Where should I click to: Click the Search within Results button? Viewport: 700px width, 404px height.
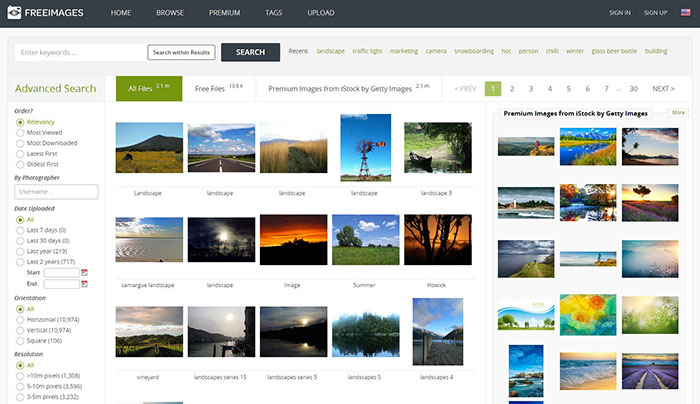tap(180, 52)
